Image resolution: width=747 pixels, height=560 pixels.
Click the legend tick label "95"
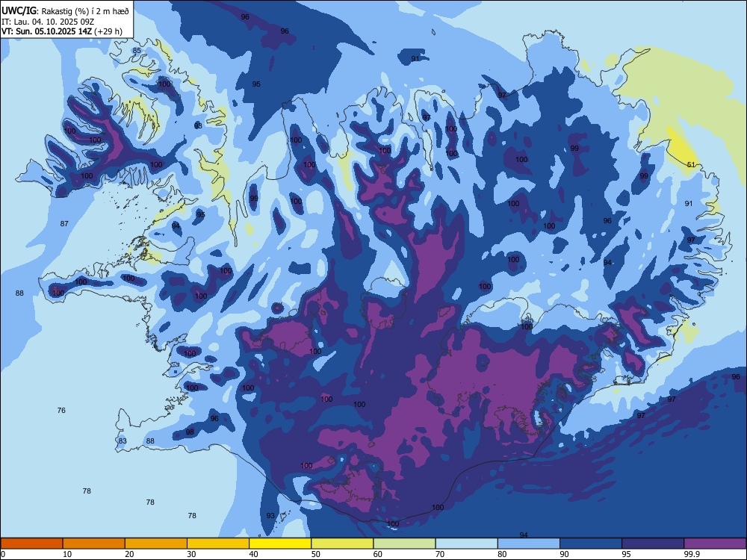(627, 554)
